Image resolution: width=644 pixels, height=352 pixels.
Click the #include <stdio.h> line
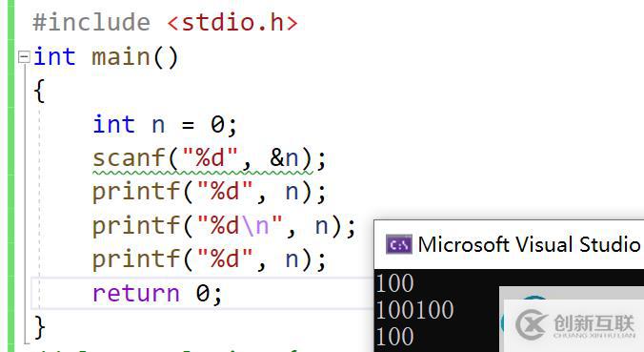click(165, 22)
